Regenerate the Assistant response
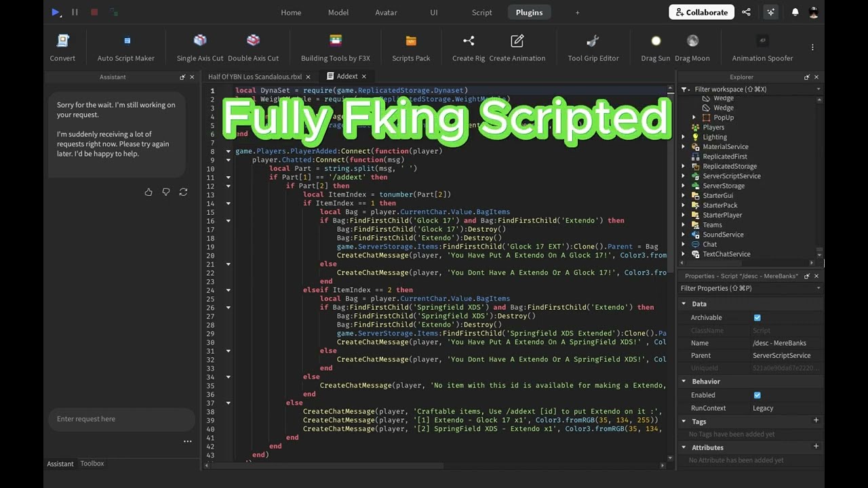The height and width of the screenshot is (488, 868). [x=183, y=192]
